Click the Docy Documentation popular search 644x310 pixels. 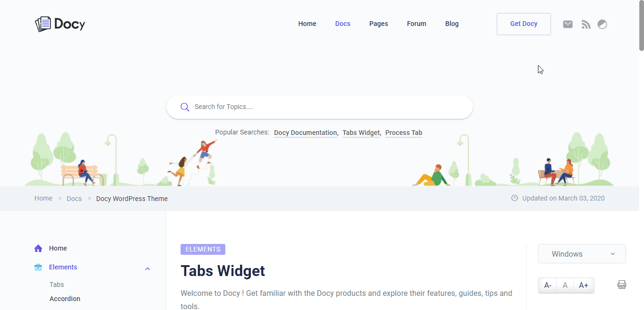(305, 133)
